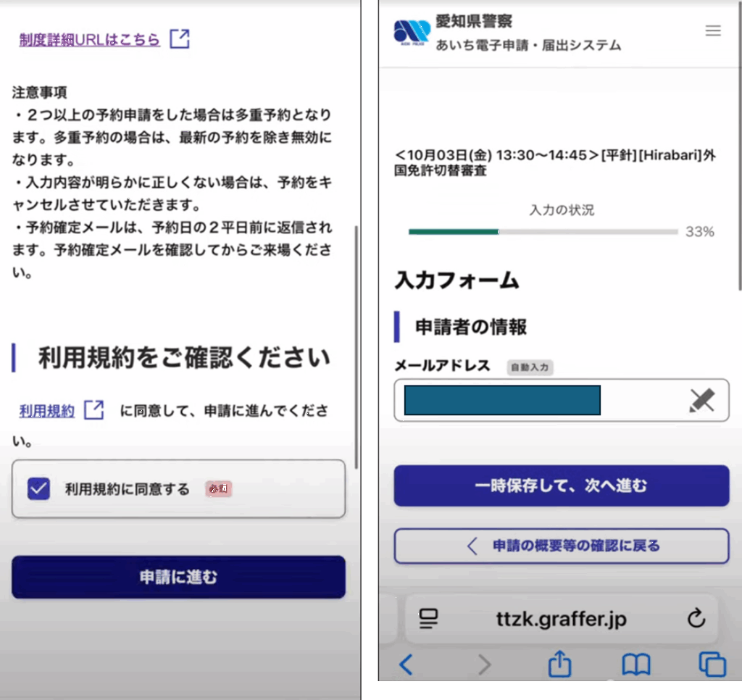Open the hamburger menu in the header

[x=713, y=30]
